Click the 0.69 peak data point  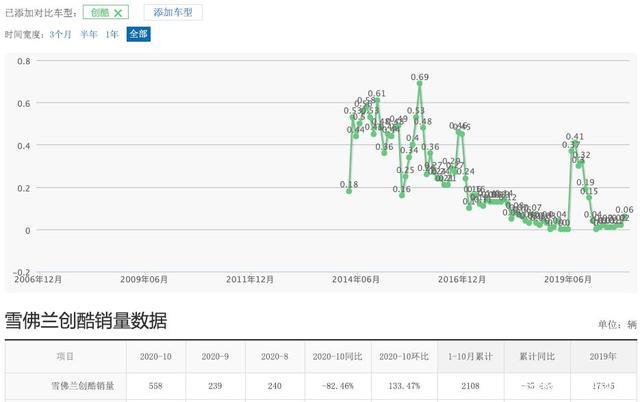(419, 83)
